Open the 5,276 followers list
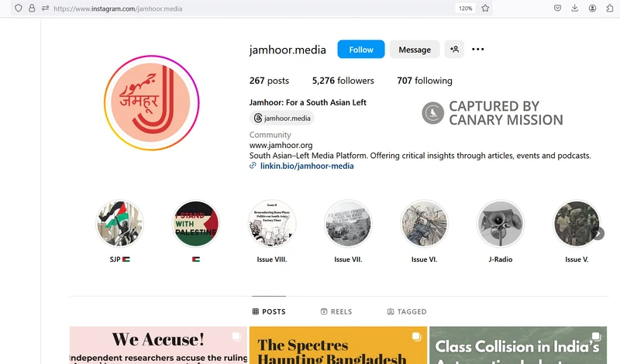The height and width of the screenshot is (364, 620). point(343,81)
